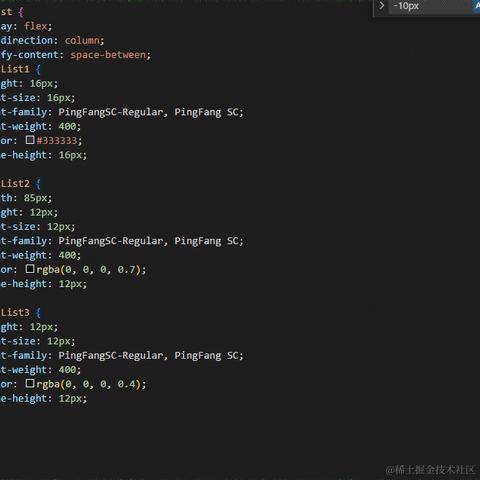This screenshot has height=480, width=480.
Task: Place cursor on the flex value
Action: tap(35, 26)
